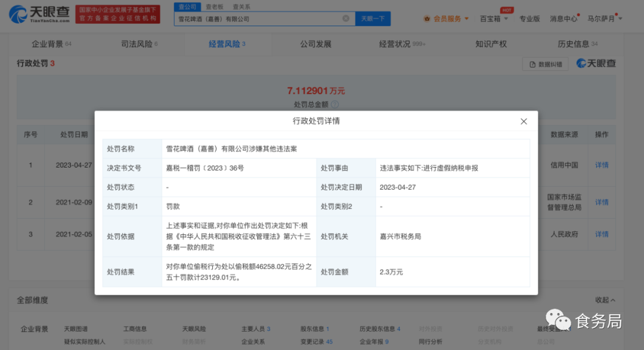The height and width of the screenshot is (350, 644).
Task: Open 天眼图谱 in 全部维度
Action: coord(76,329)
